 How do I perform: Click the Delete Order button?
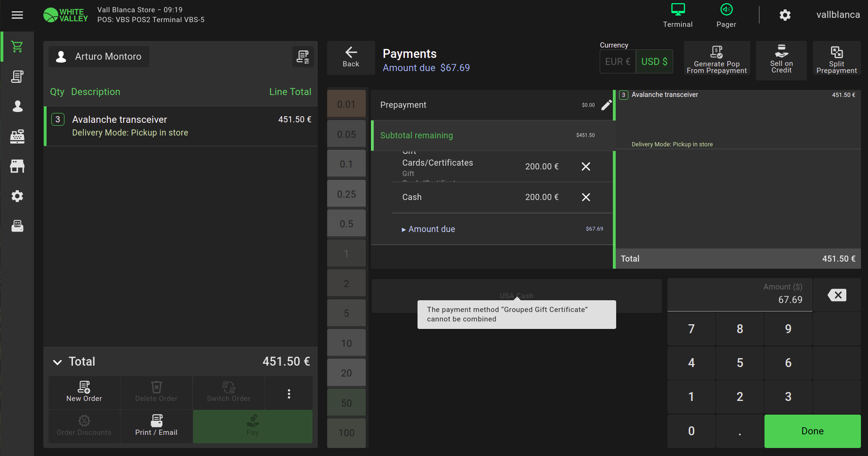click(x=156, y=392)
